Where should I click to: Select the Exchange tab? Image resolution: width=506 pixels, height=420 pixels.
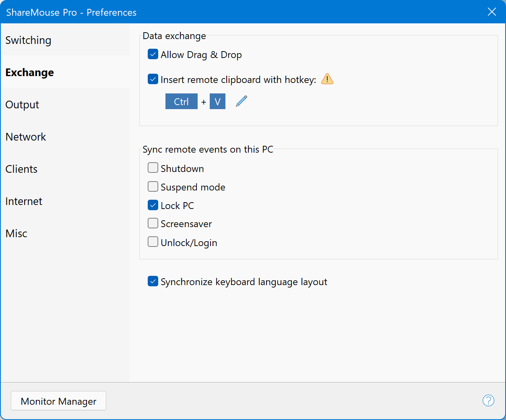click(65, 72)
